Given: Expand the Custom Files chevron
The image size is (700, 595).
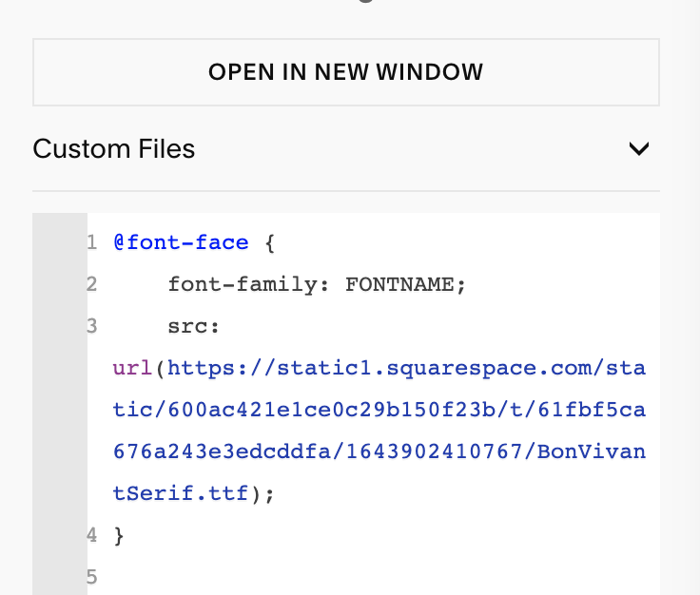Looking at the screenshot, I should coord(639,148).
